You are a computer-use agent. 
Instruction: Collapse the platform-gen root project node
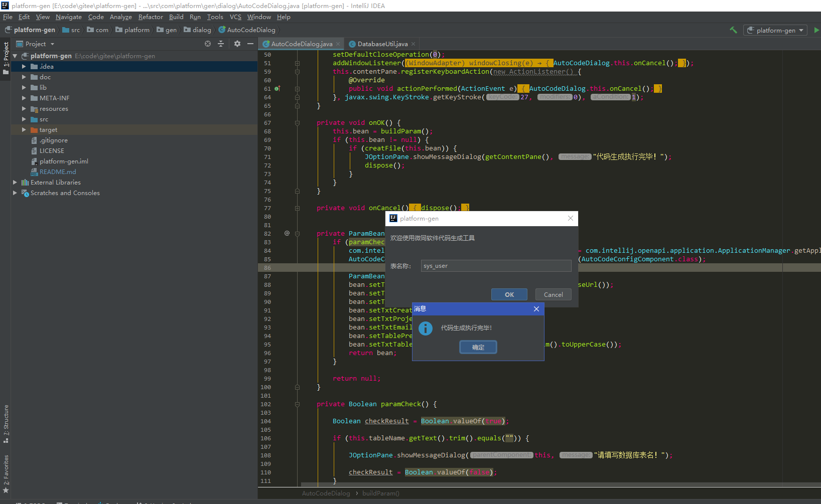click(x=15, y=56)
